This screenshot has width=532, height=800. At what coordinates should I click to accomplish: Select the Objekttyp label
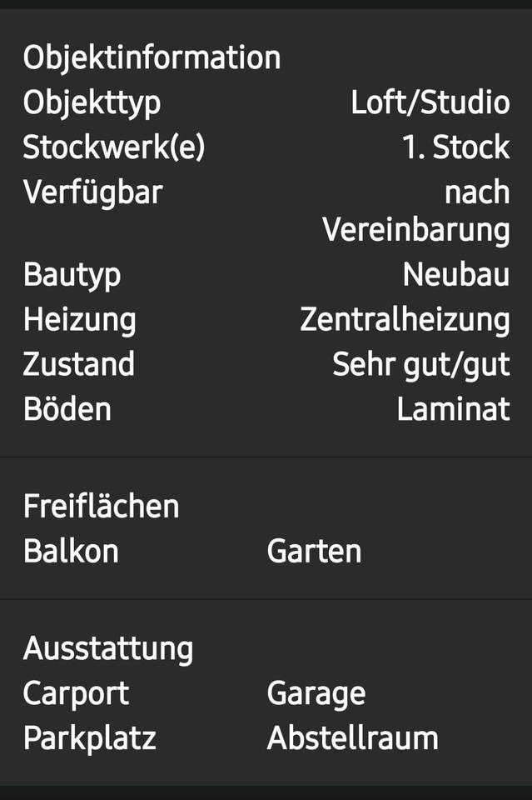92,103
